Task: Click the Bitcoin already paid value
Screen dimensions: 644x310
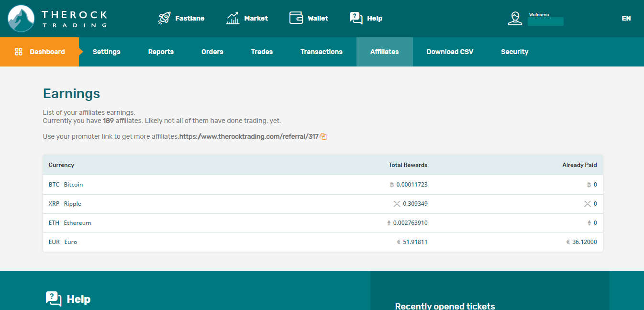Action: click(x=595, y=185)
